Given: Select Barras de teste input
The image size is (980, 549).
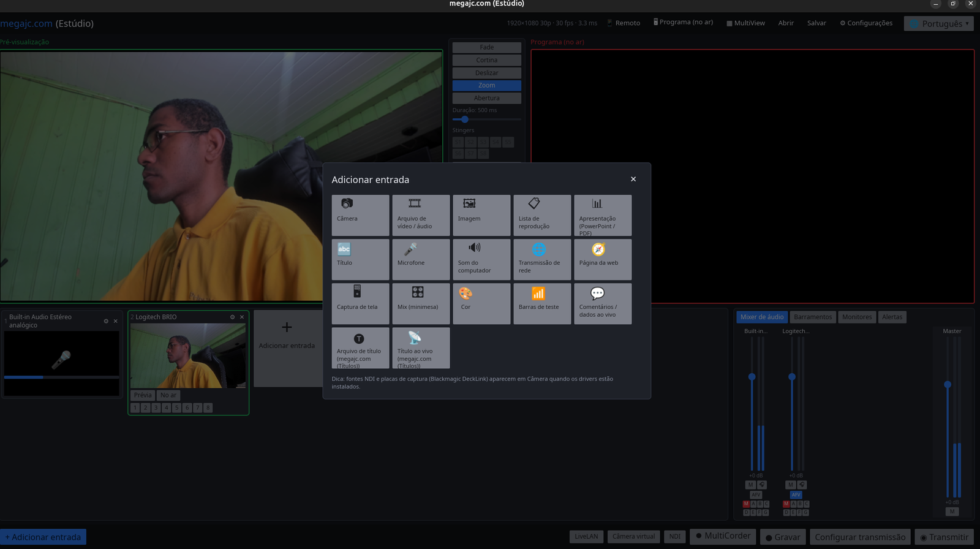Looking at the screenshot, I should [x=542, y=303].
